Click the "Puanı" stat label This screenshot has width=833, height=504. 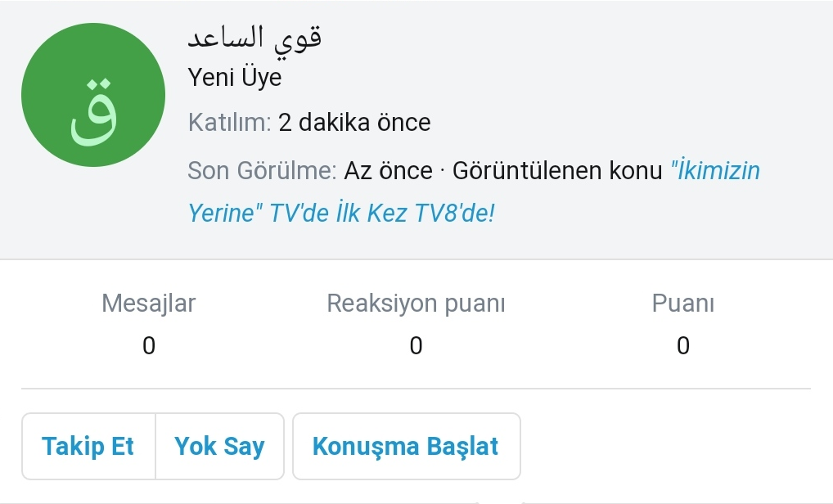pos(683,304)
